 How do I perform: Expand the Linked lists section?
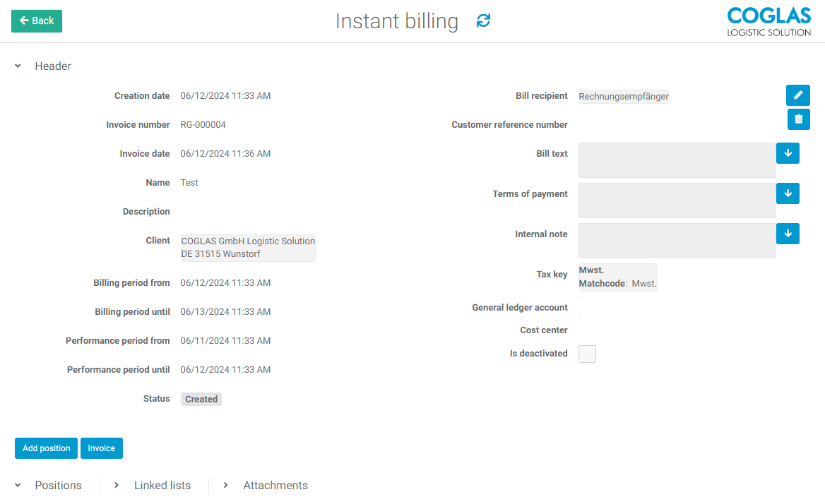(117, 486)
